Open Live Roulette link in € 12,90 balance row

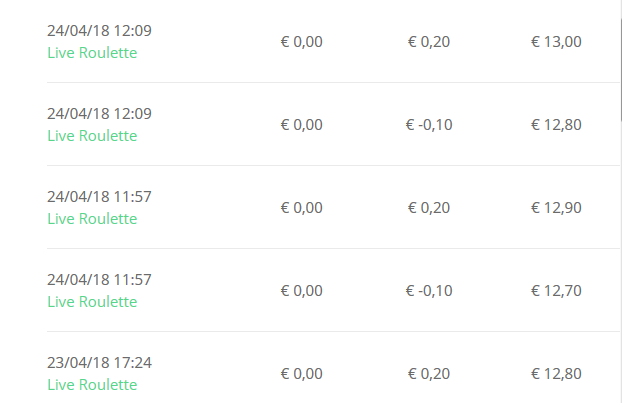click(x=92, y=219)
